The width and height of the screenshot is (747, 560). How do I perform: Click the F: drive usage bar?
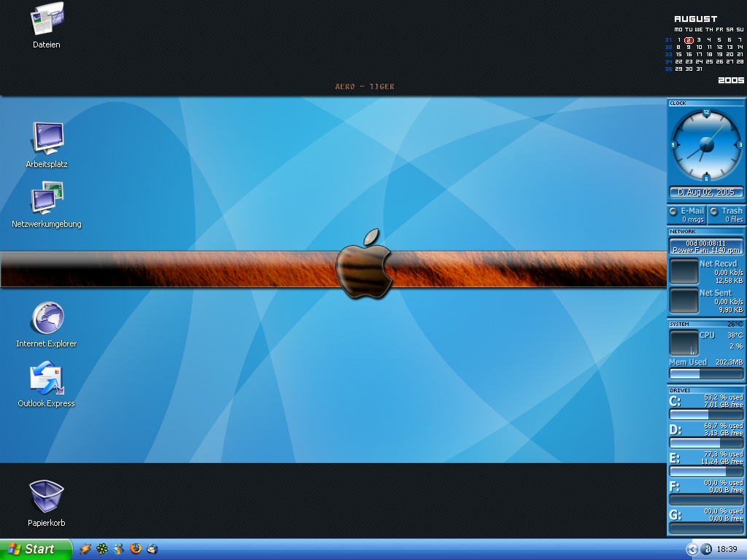pos(706,499)
